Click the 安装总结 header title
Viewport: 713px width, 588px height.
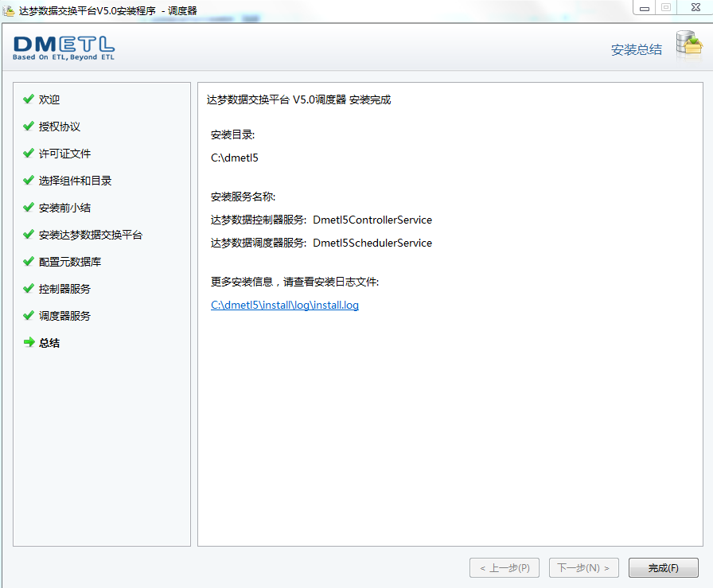tap(636, 49)
